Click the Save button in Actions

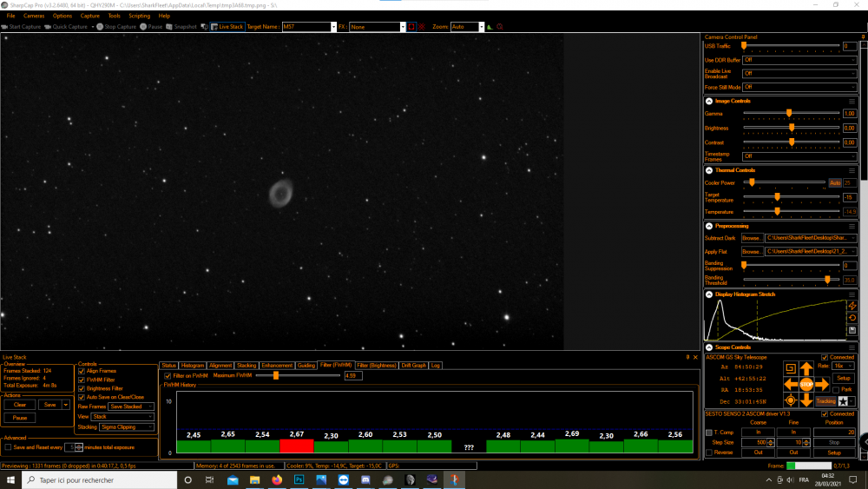(49, 405)
